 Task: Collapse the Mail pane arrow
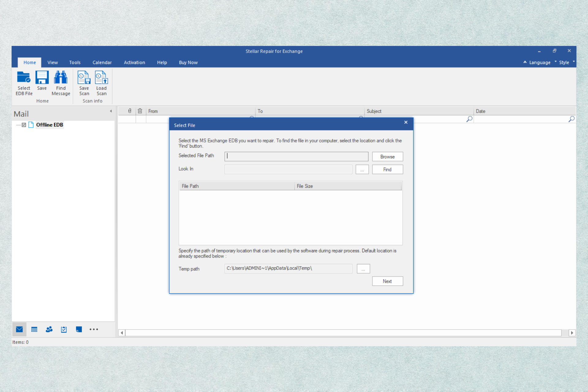point(111,111)
